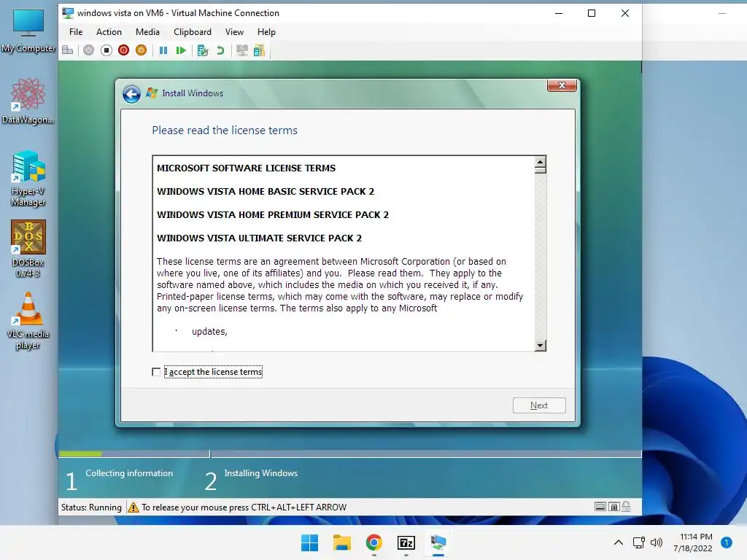Click the 'updates,' bullet line
The height and width of the screenshot is (560, 747).
[209, 332]
